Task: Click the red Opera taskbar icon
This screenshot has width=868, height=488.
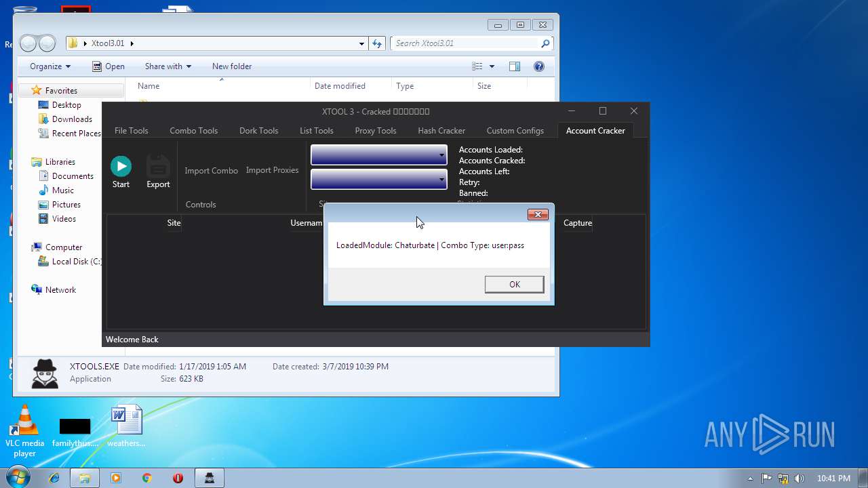Action: click(x=178, y=478)
